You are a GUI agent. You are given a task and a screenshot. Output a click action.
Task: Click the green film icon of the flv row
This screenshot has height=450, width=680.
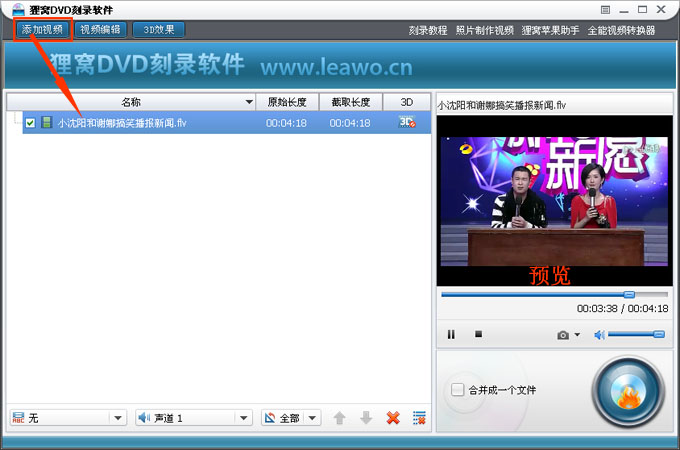[46, 122]
